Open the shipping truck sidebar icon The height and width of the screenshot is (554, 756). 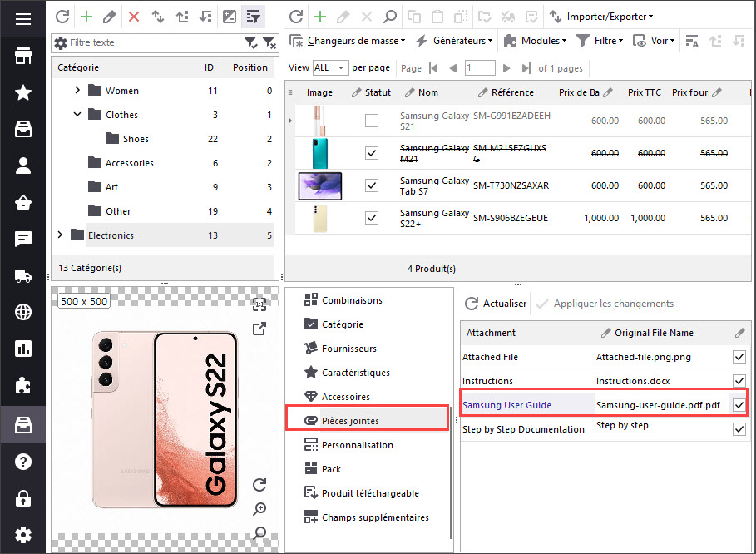pyautogui.click(x=22, y=275)
